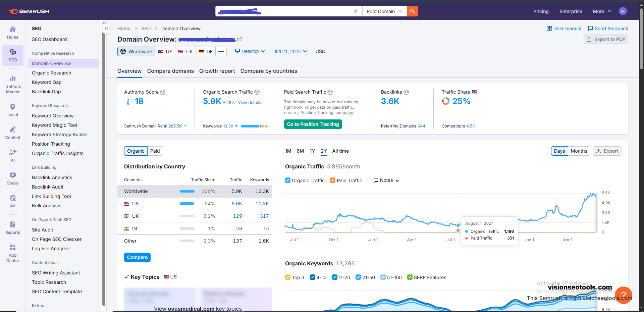Click Export to PDF button

pyautogui.click(x=606, y=39)
